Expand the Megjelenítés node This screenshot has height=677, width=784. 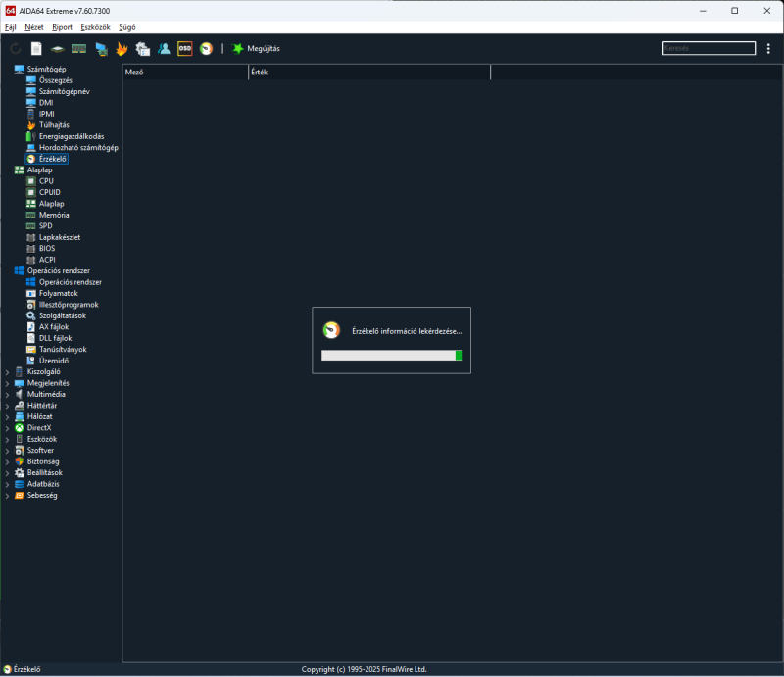pos(7,383)
